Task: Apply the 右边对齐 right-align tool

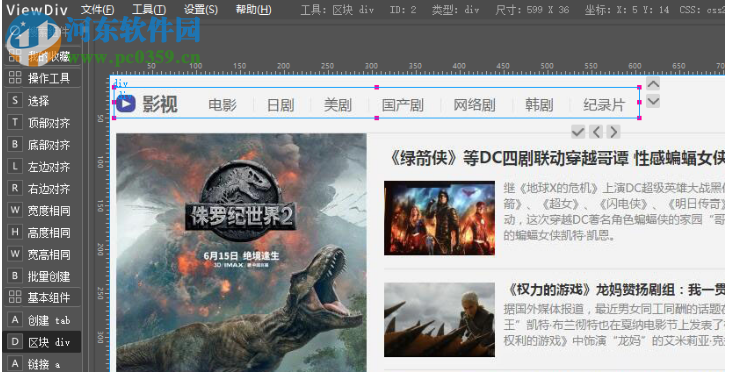Action: (42, 188)
